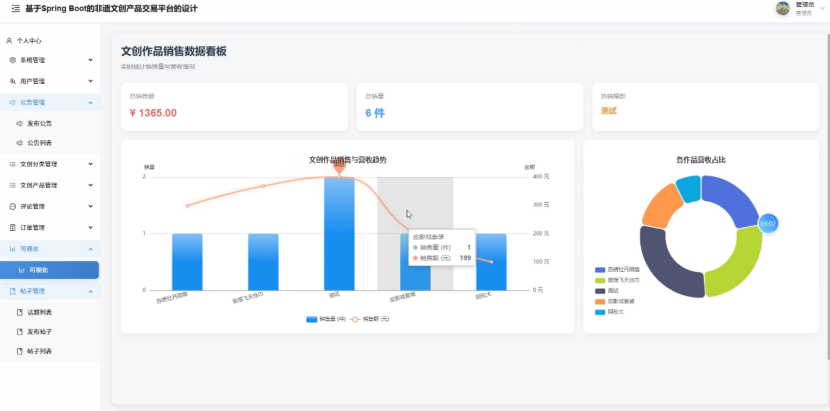Image resolution: width=830 pixels, height=411 pixels.
Task: Click the 文创作品销售数据看板 page heading
Action: point(174,51)
